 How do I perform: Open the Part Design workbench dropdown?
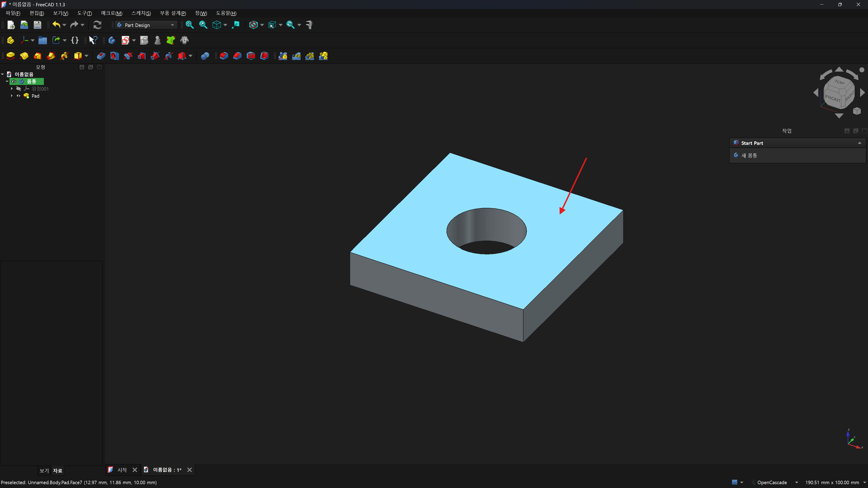pos(146,25)
